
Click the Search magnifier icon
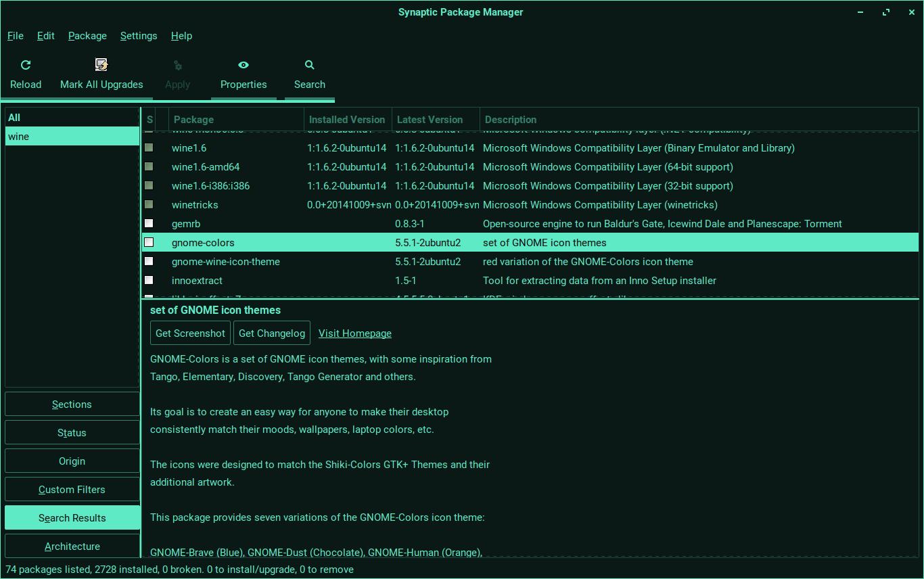coord(310,65)
